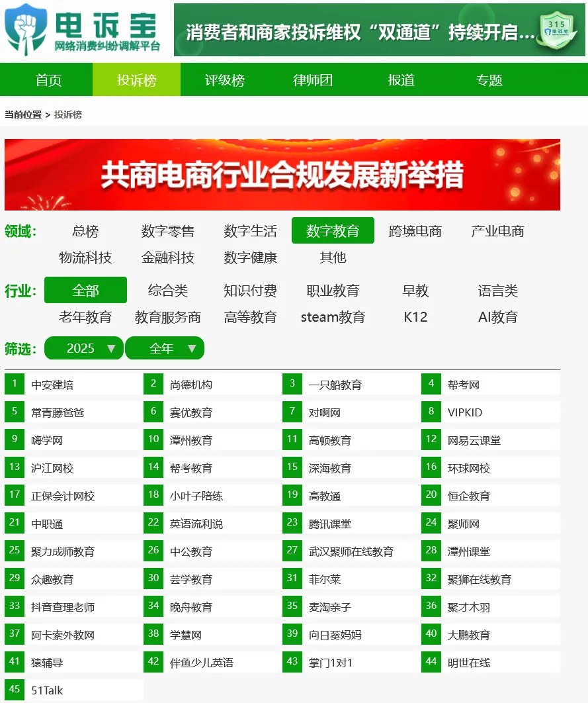This screenshot has width=588, height=703.
Task: Choose the 物流科技 domain filter
Action: coord(85,258)
